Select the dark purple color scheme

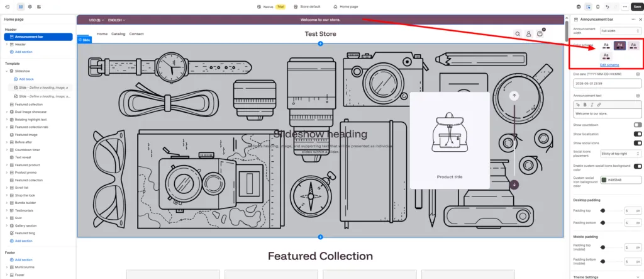(x=619, y=46)
